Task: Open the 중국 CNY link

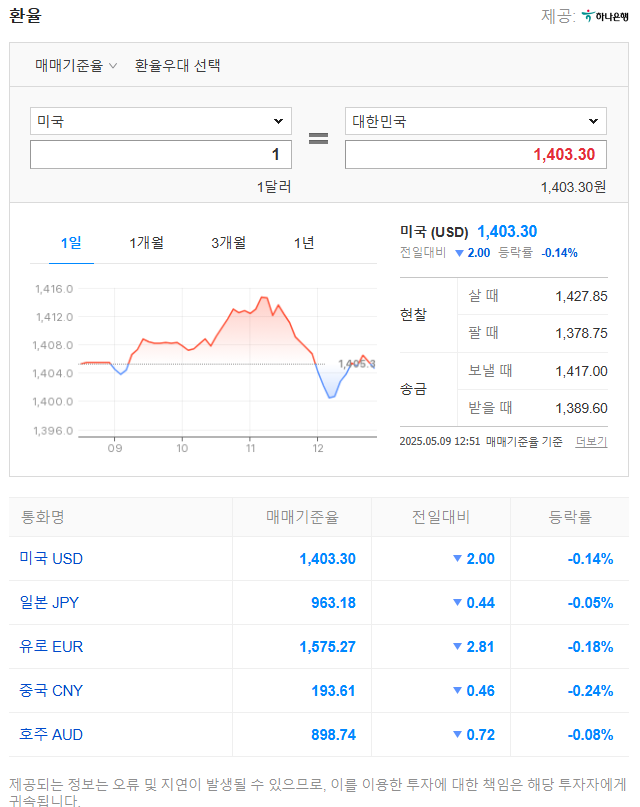Action: tap(51, 690)
